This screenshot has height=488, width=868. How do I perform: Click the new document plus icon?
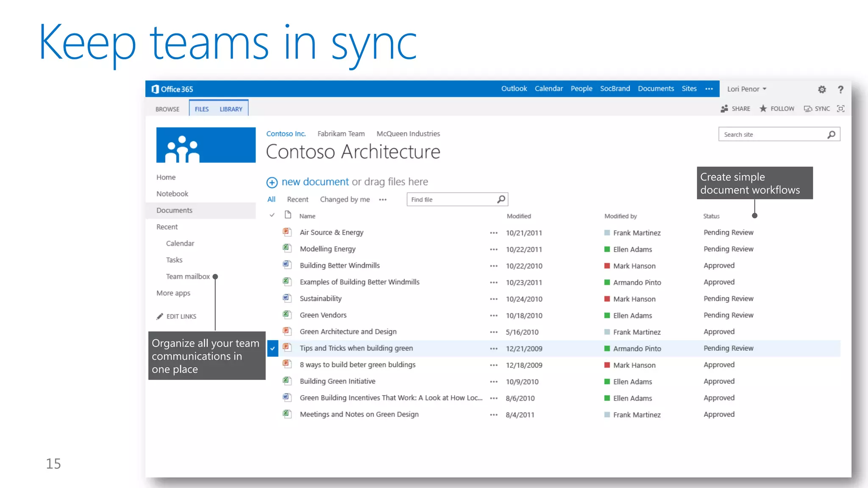point(272,183)
